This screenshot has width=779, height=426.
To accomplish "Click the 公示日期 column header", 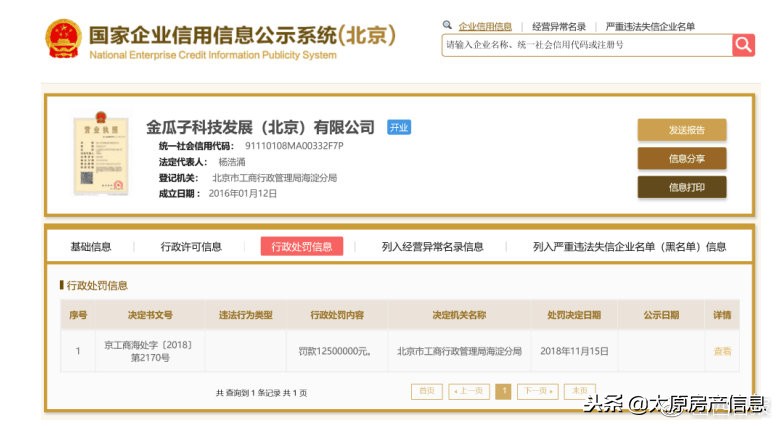I will pos(661,315).
